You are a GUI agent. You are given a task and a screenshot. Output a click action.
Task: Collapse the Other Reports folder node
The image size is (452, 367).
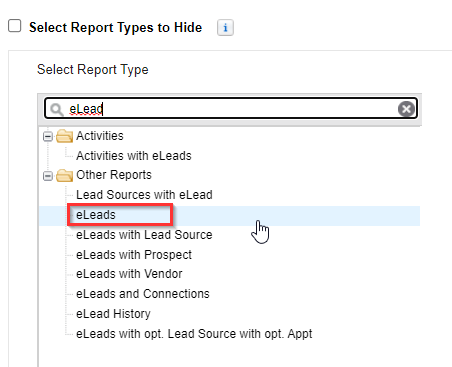[48, 176]
